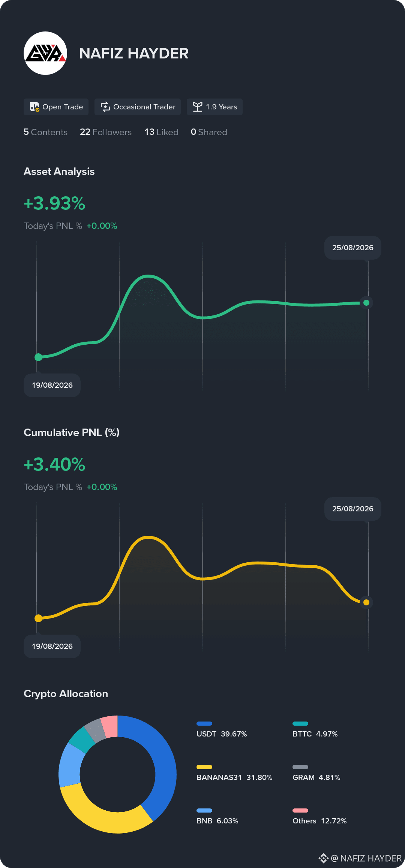Click the sprout icon beside 1.9 Years

[197, 107]
